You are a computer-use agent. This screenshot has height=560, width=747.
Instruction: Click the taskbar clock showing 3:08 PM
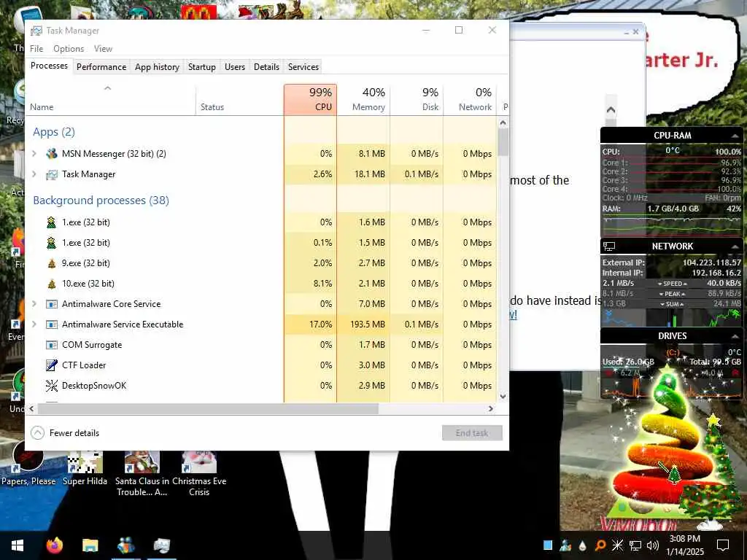point(685,545)
